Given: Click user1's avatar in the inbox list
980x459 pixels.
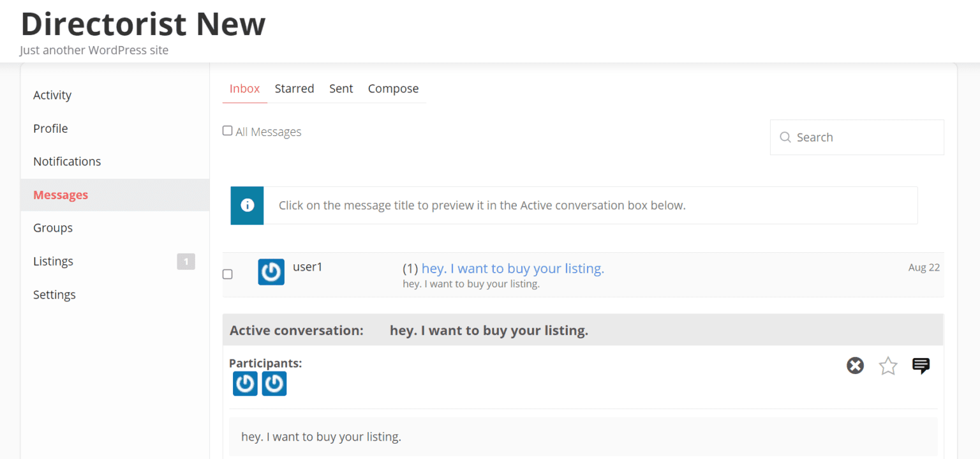Looking at the screenshot, I should click(271, 272).
